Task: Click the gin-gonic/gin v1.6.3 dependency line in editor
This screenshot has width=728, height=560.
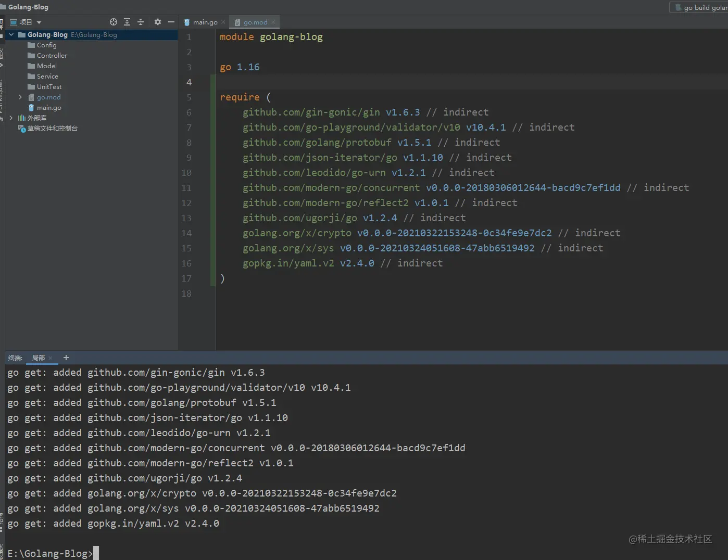Action: [x=366, y=112]
